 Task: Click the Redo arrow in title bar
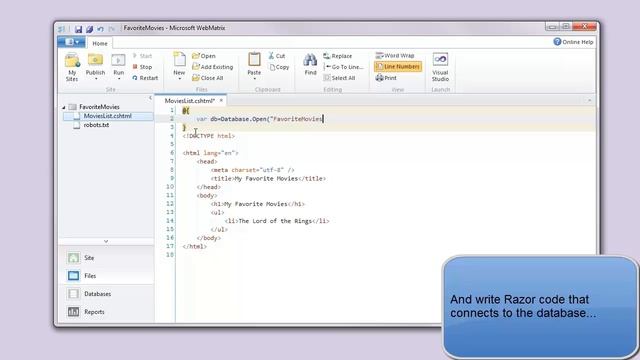click(111, 29)
